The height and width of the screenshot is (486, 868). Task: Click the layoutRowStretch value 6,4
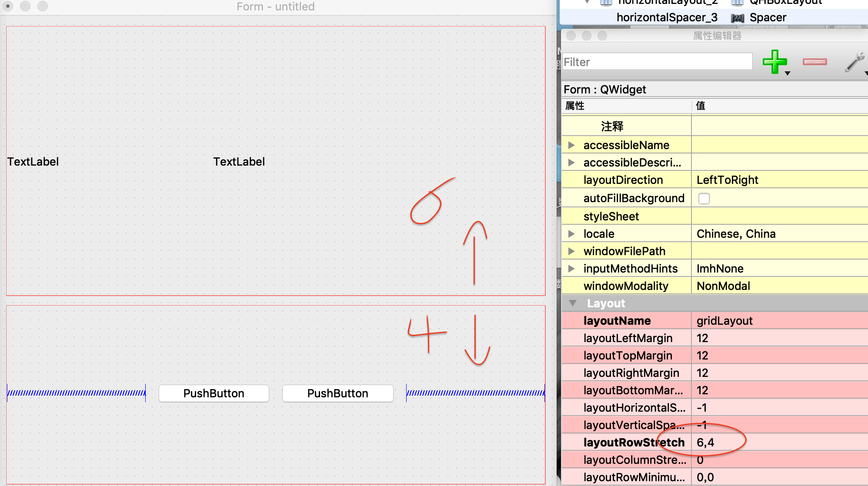(x=705, y=443)
